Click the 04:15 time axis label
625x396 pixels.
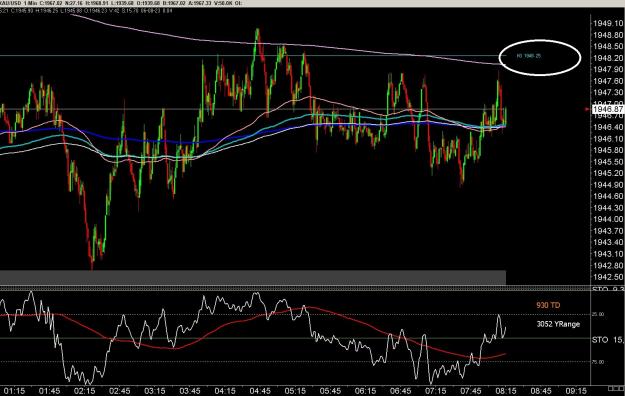[225, 391]
